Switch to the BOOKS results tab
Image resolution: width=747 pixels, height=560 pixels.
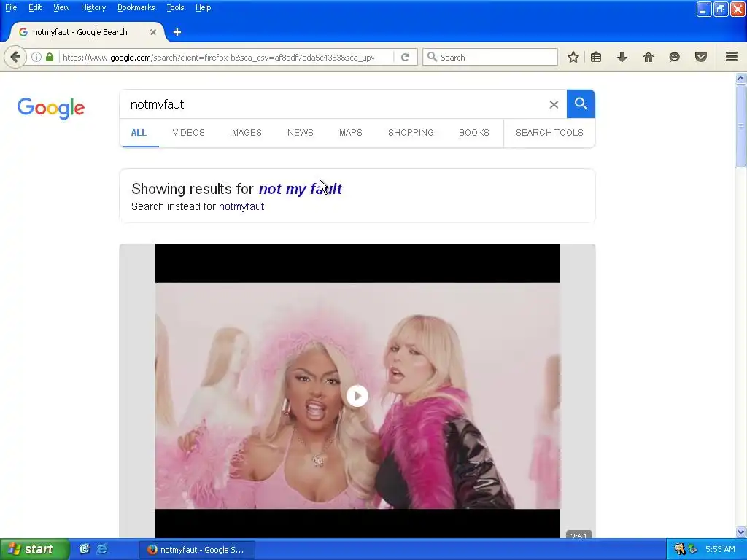pos(474,133)
